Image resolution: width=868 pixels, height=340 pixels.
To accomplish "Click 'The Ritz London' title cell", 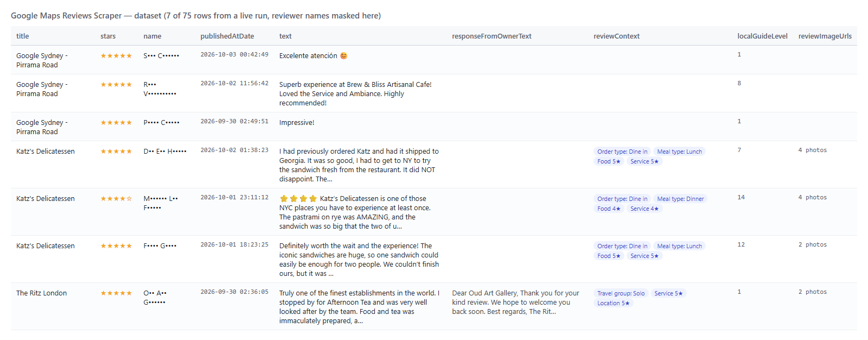I will 41,293.
